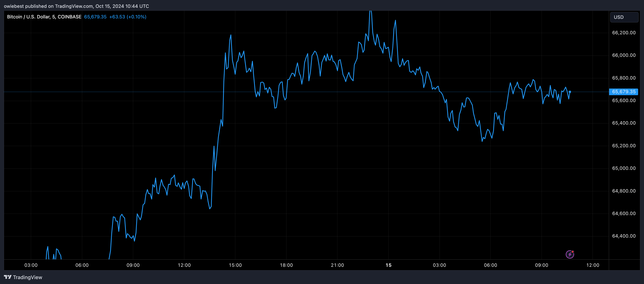Click the bold 15 date marker
Viewport: 644px width, 284px height.
388,265
